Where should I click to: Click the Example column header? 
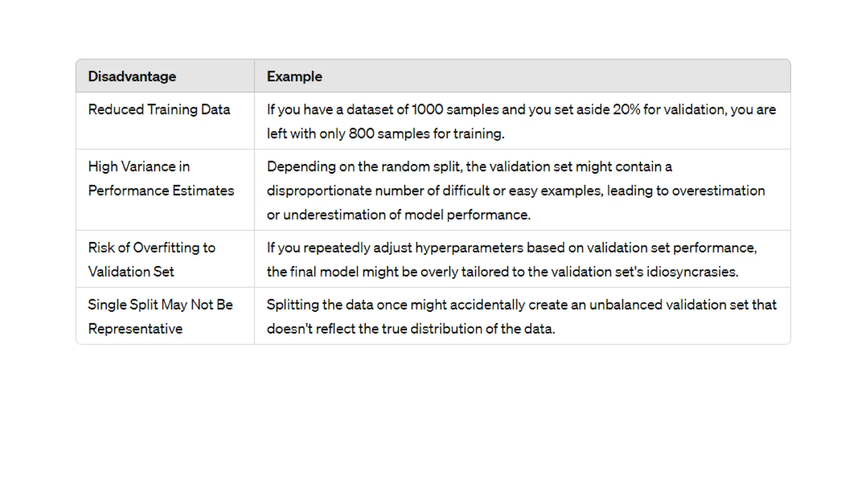tap(294, 77)
